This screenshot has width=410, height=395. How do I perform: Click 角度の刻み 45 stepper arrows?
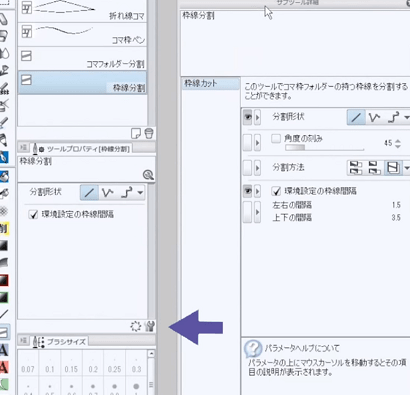(x=398, y=143)
